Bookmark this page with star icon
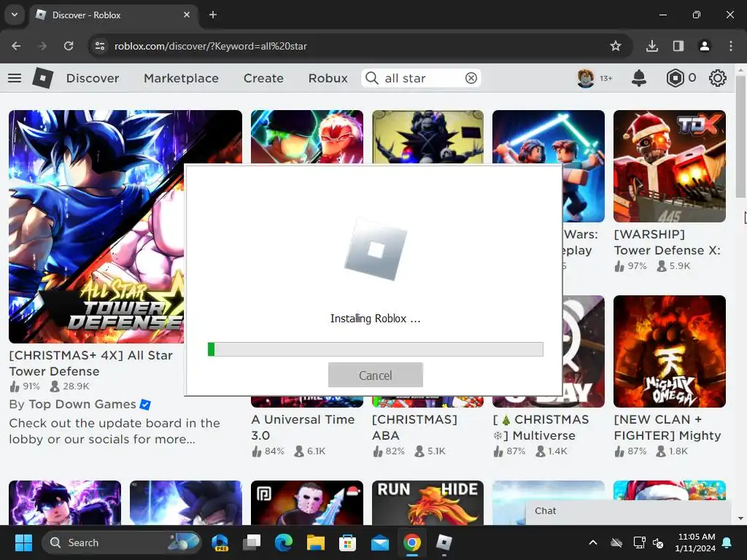Screen dimensions: 747x560 616,46
